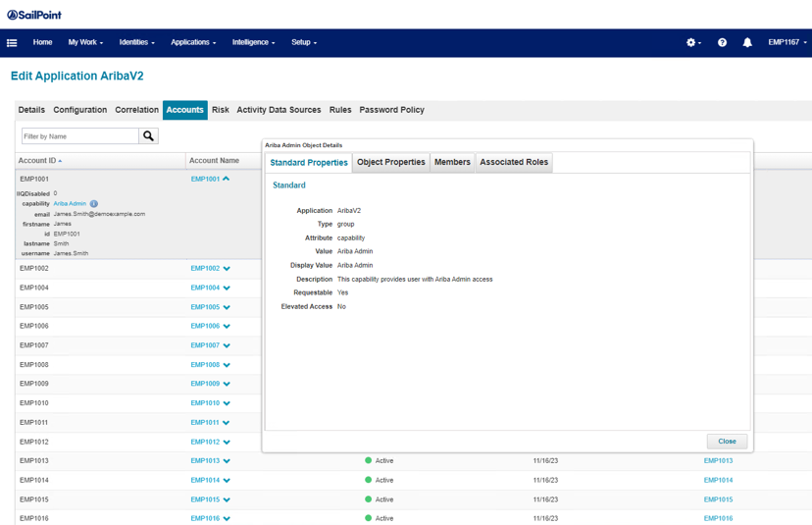Expand the EMP1016 account row

227,518
